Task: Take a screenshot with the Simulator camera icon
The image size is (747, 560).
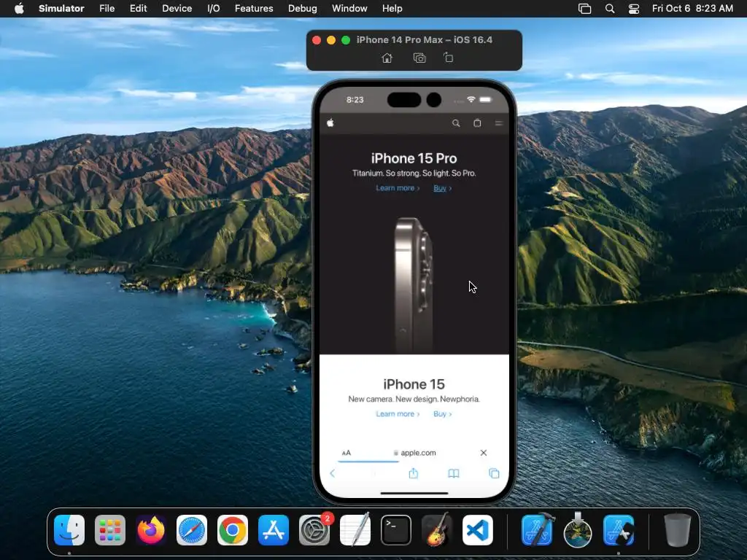Action: pos(419,58)
